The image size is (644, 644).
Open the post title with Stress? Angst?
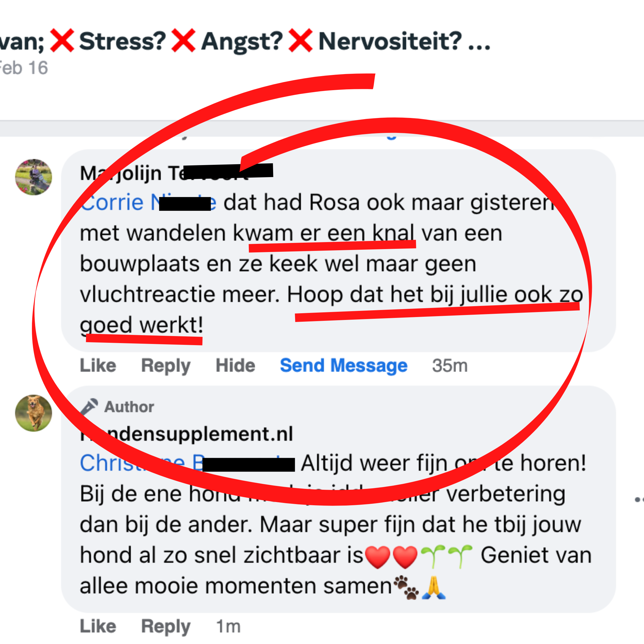tap(245, 41)
